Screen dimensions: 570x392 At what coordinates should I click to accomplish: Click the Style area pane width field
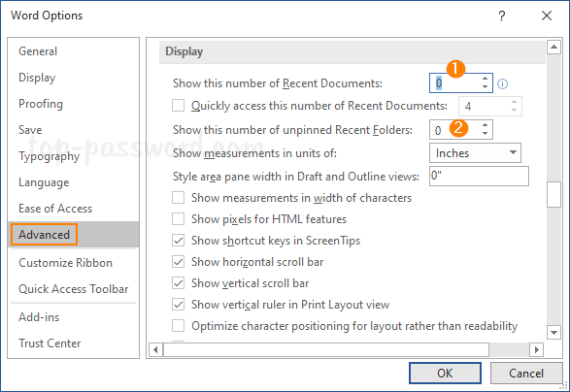point(479,177)
